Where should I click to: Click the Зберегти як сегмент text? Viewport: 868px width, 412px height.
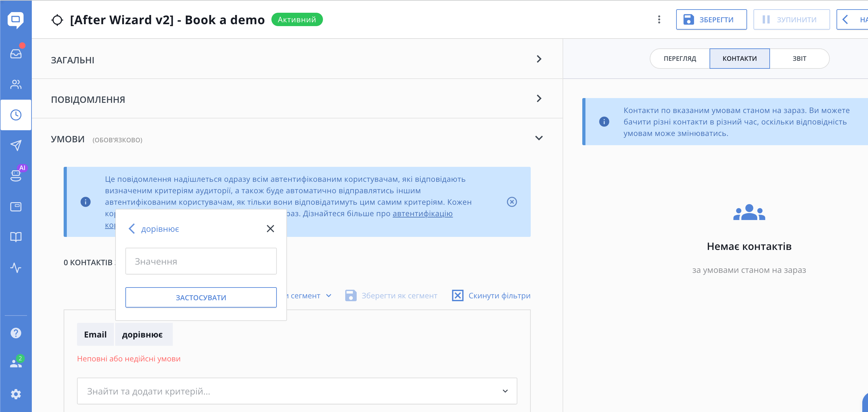tap(399, 296)
